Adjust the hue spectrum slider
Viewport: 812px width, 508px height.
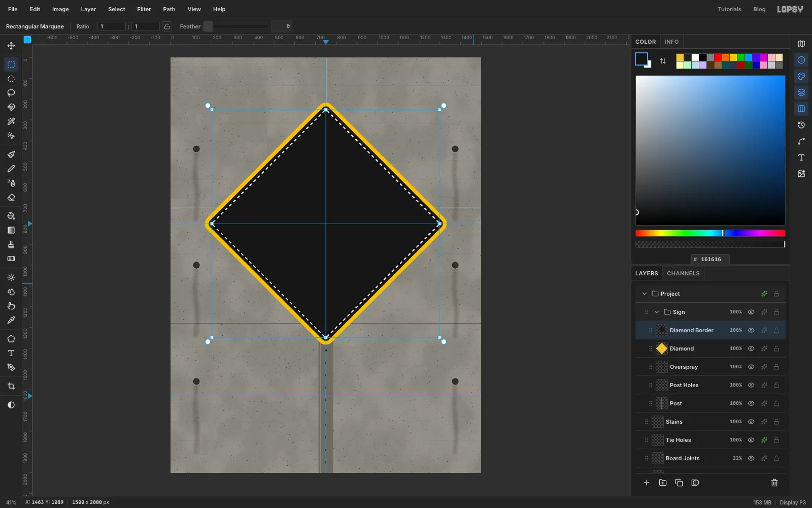pos(710,233)
